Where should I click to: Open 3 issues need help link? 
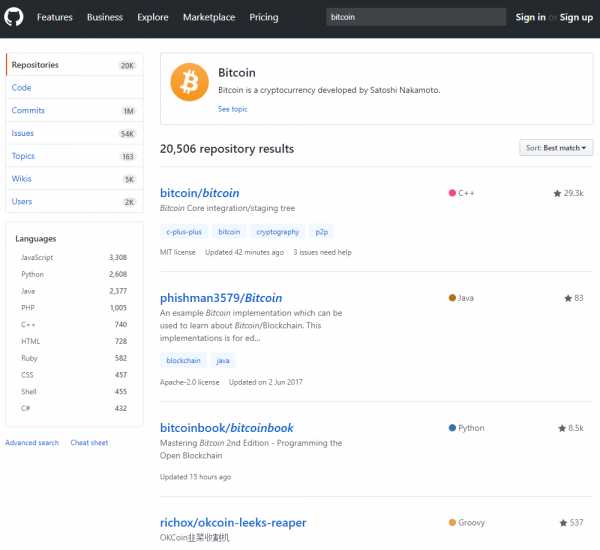point(322,252)
